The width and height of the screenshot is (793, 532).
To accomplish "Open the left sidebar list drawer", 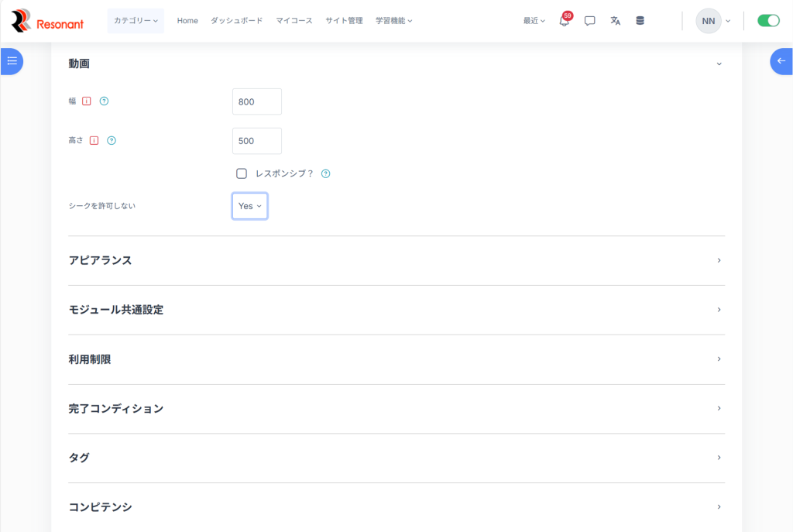I will coord(12,61).
